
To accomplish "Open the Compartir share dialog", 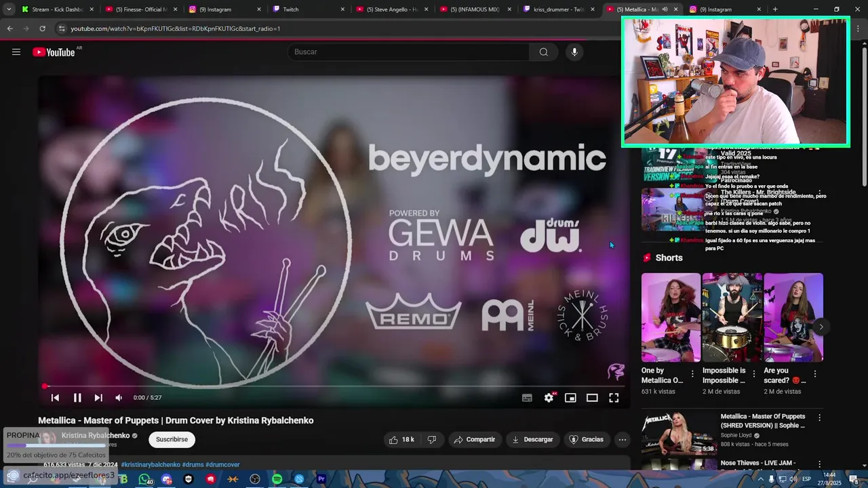I will tap(475, 440).
